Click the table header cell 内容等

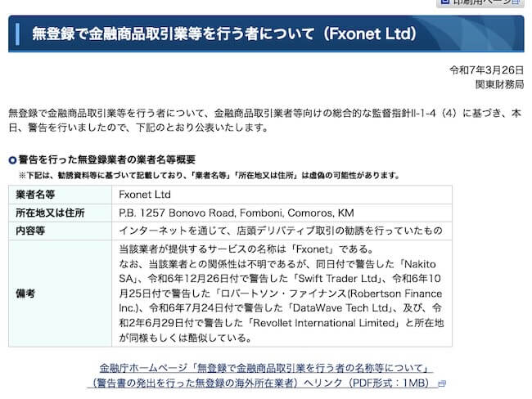pos(60,231)
